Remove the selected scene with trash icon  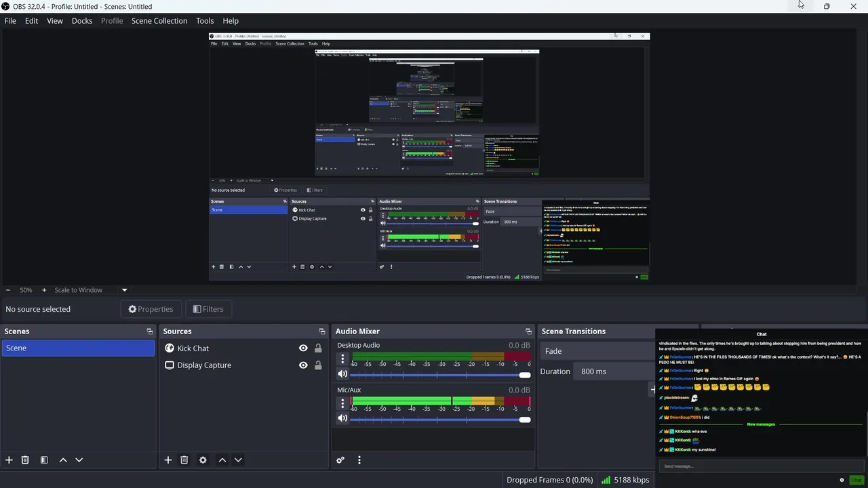(25, 460)
